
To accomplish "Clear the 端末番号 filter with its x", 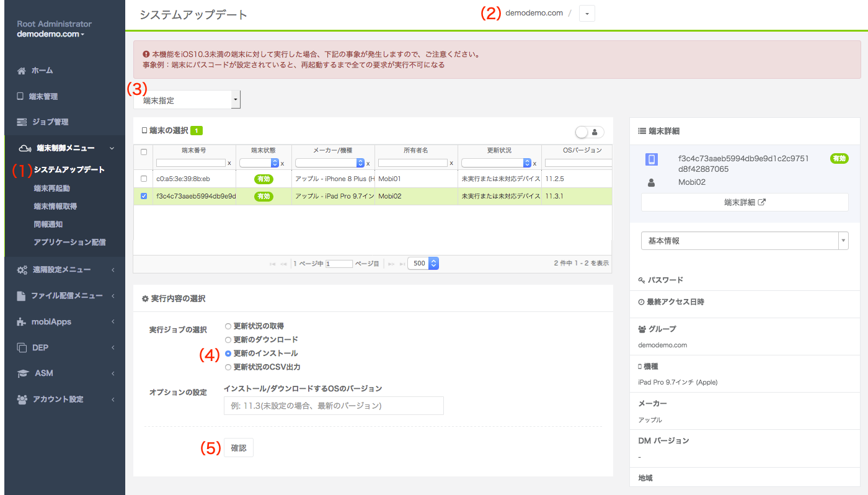I will click(229, 164).
